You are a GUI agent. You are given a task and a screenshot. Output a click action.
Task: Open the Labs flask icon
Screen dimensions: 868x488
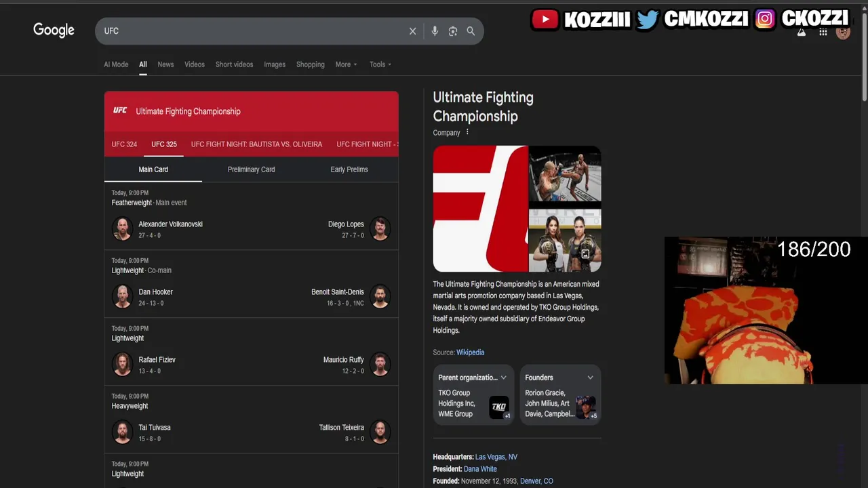coord(802,33)
